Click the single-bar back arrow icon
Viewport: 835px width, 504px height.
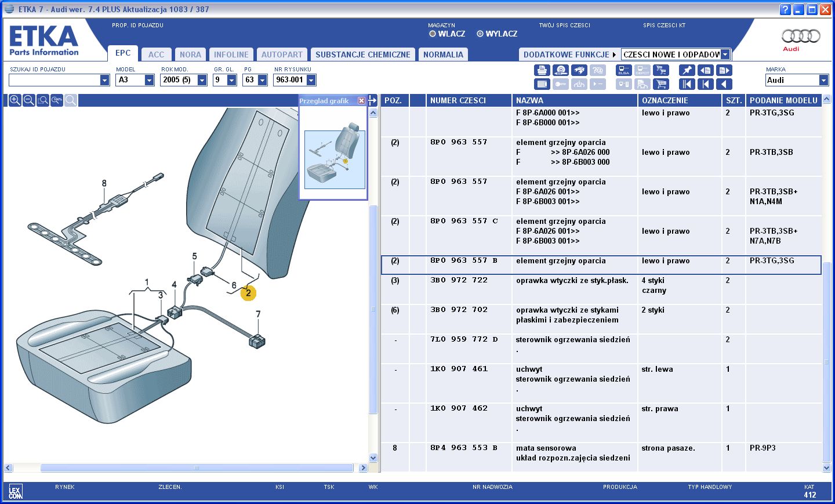(705, 84)
